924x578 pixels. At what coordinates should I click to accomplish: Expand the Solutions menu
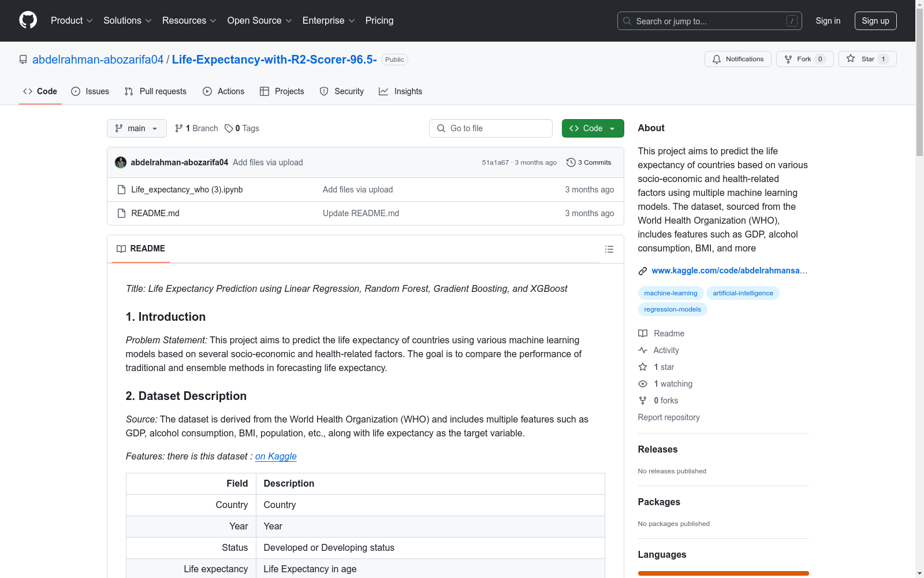click(128, 20)
